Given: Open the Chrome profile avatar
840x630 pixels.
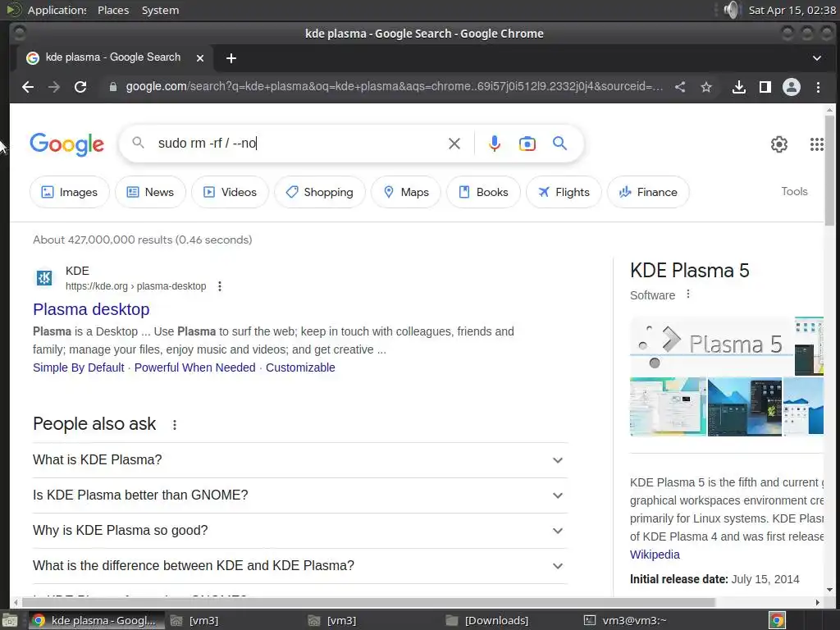Looking at the screenshot, I should tap(792, 87).
